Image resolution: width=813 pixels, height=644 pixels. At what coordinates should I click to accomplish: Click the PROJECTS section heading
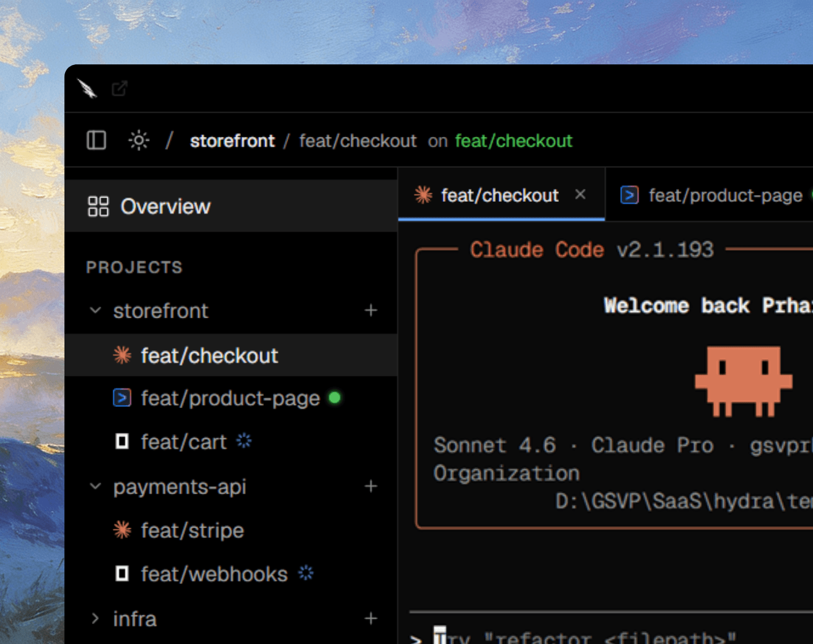[x=134, y=268]
